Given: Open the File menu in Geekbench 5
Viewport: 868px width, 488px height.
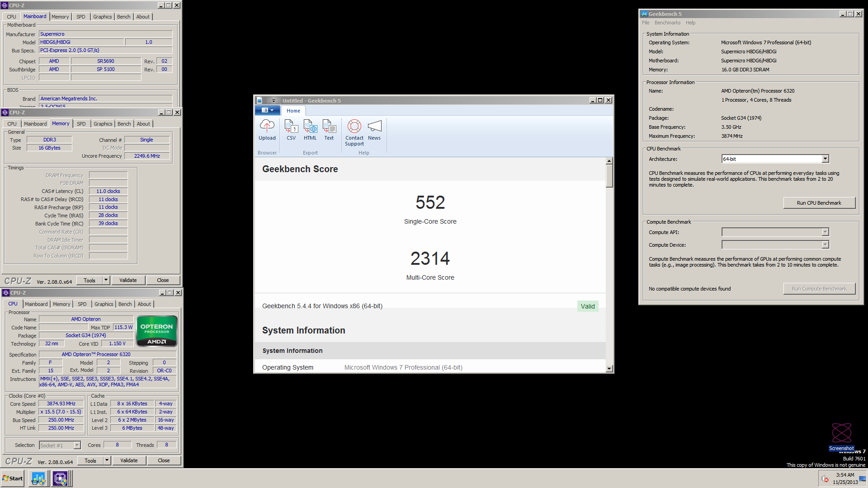Looking at the screenshot, I should pos(646,23).
